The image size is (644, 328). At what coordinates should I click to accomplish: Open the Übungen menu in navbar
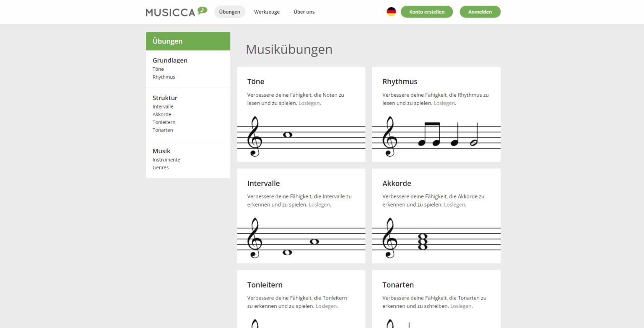click(x=229, y=12)
